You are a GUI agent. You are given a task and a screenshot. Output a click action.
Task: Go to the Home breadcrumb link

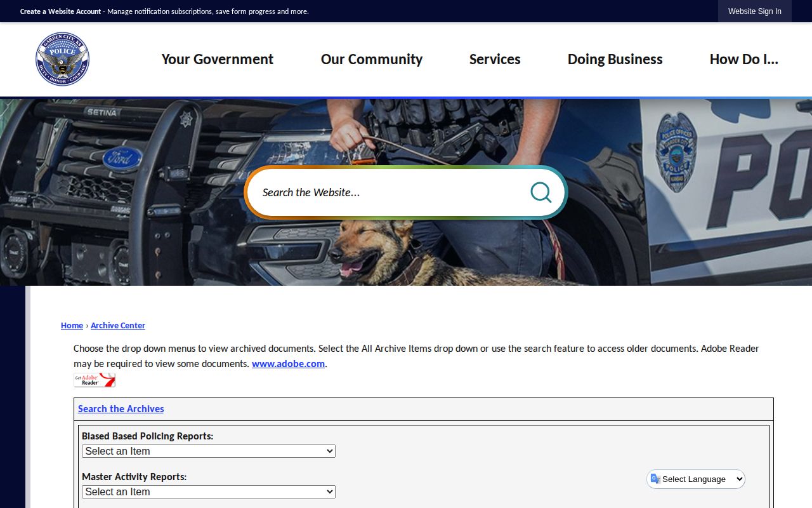coord(72,325)
